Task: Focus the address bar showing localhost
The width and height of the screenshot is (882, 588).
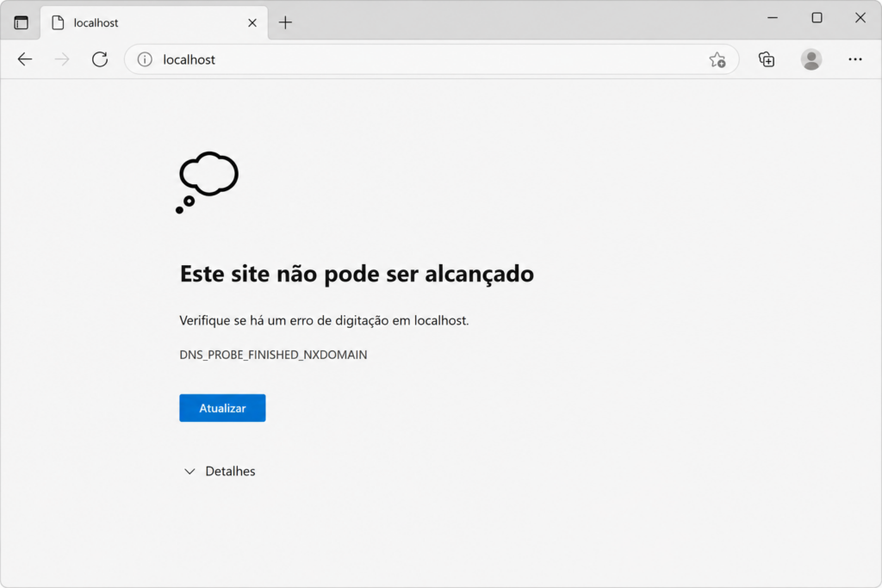Action: tap(431, 59)
